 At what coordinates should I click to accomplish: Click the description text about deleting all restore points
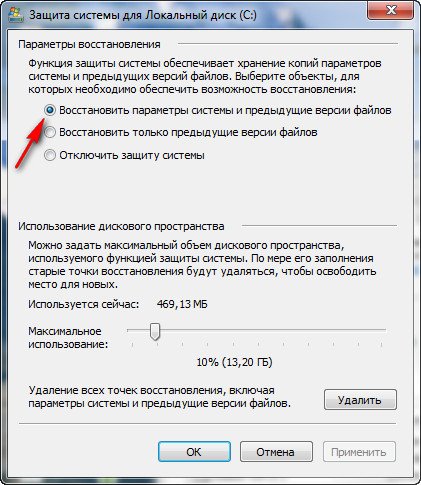tap(160, 397)
